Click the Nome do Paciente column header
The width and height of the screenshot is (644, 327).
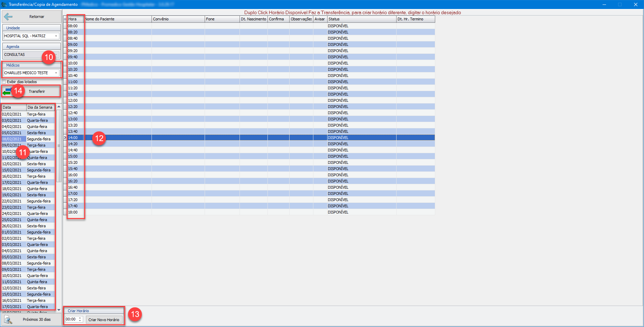[117, 19]
